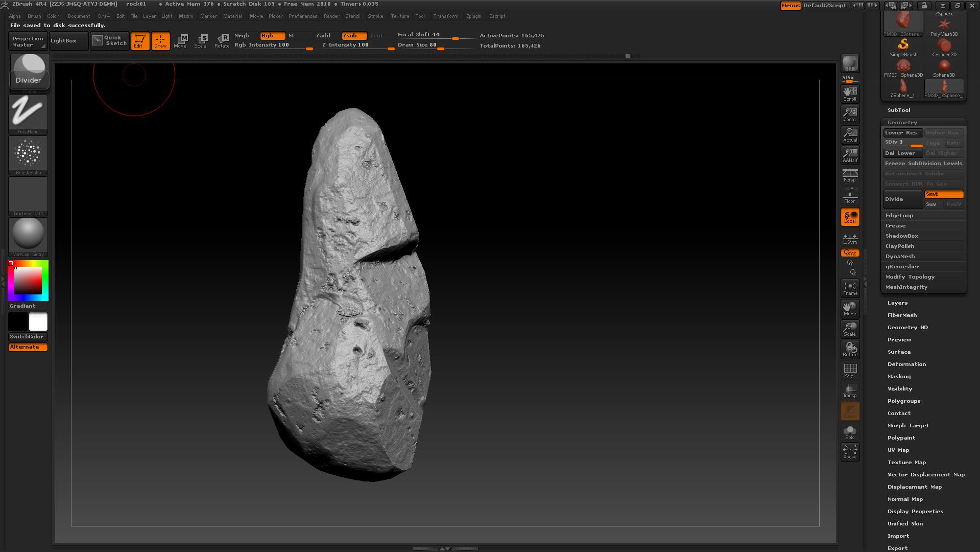980x552 pixels.
Task: Expand the Deformation section
Action: pyautogui.click(x=906, y=364)
